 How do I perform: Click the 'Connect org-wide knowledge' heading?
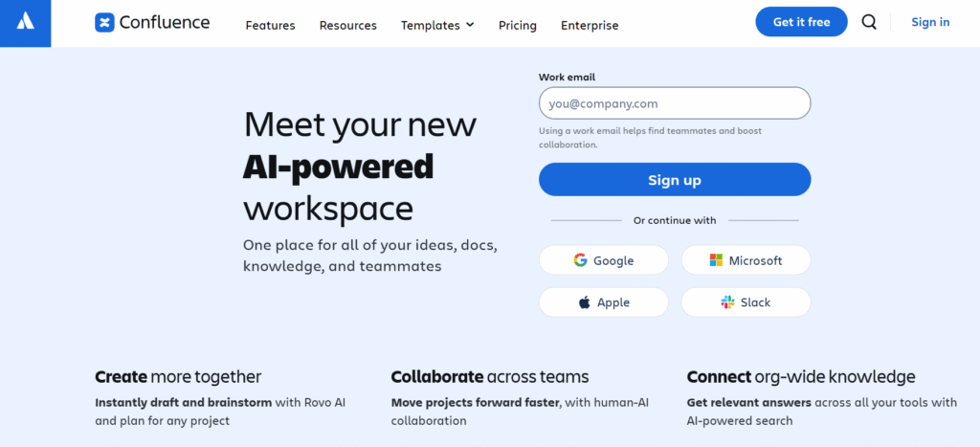pyautogui.click(x=801, y=377)
